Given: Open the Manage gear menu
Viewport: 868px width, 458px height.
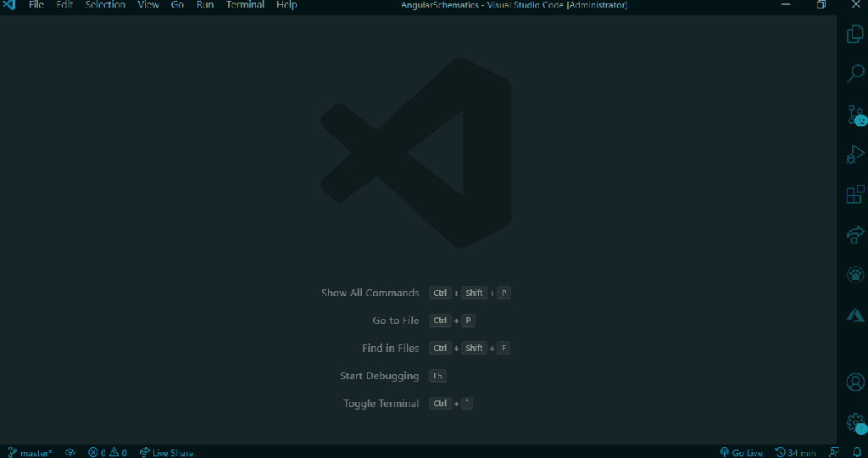Looking at the screenshot, I should coord(855,422).
